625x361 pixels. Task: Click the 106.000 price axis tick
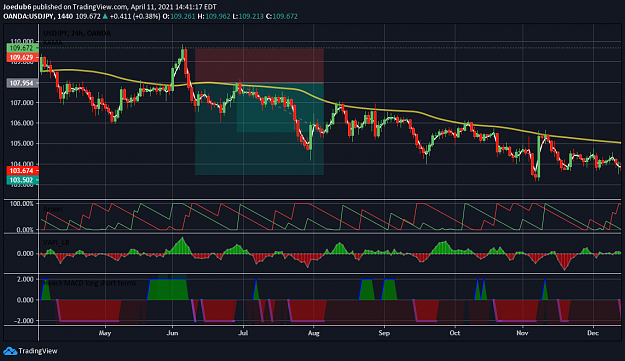click(x=22, y=123)
